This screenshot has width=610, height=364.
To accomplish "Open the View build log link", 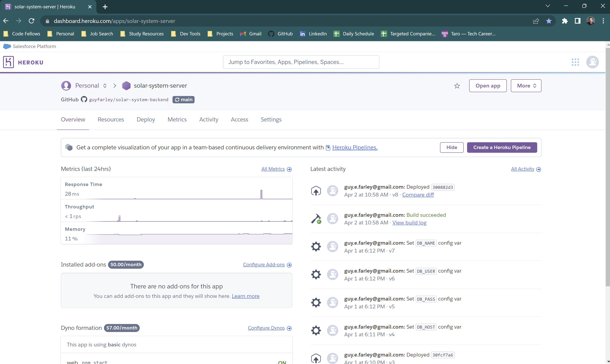I will pos(409,223).
